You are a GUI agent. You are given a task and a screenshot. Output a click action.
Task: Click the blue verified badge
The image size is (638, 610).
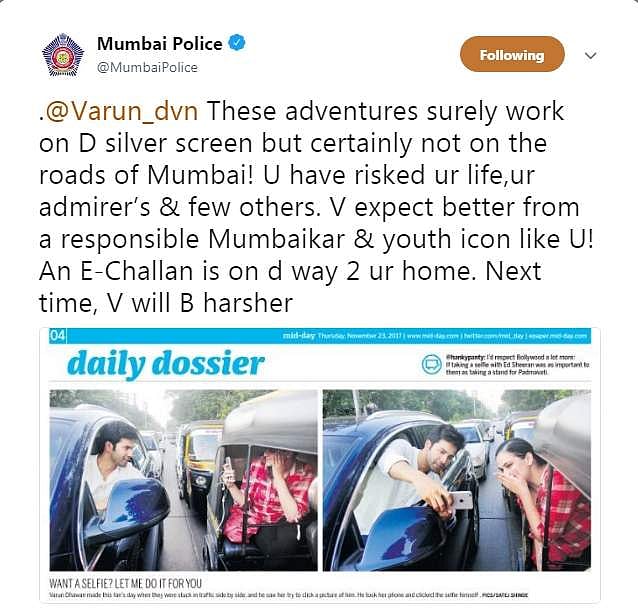pos(237,44)
